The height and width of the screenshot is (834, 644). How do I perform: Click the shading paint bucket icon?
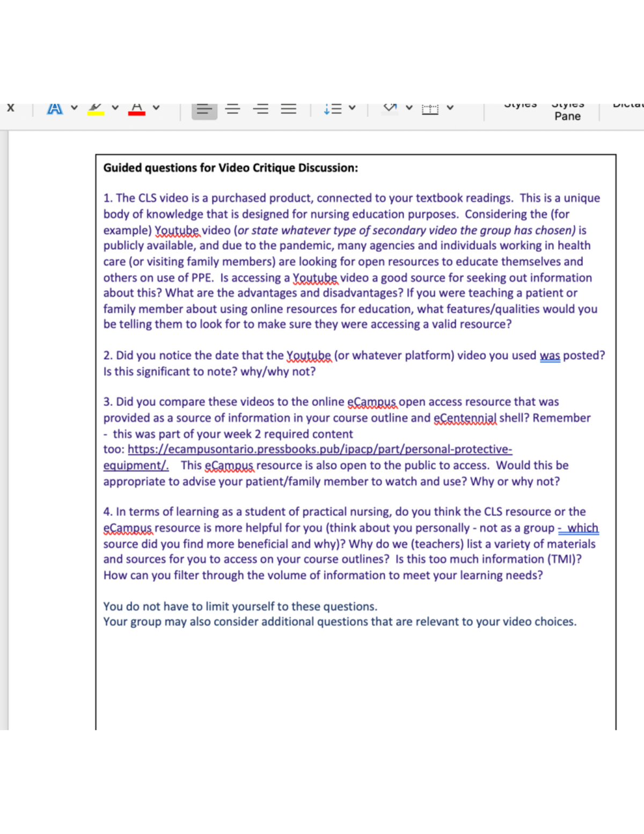tap(390, 108)
